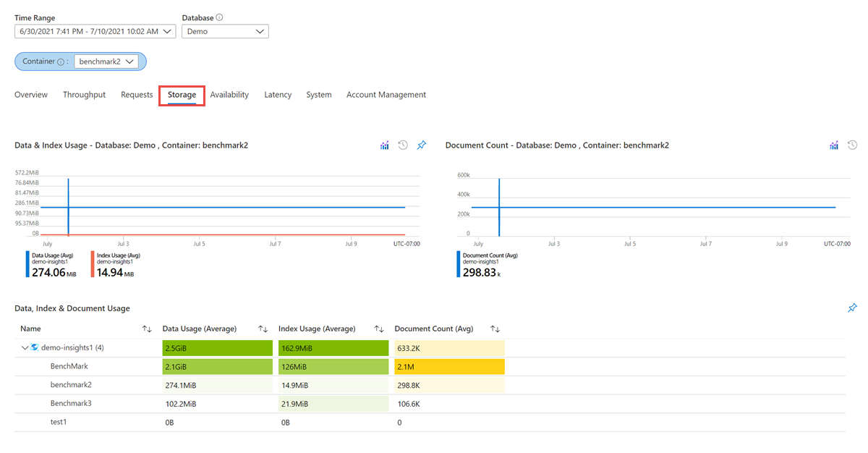Screen dimensions: 868x453
Task: Open metrics icon on Document Count chart
Action: (834, 145)
